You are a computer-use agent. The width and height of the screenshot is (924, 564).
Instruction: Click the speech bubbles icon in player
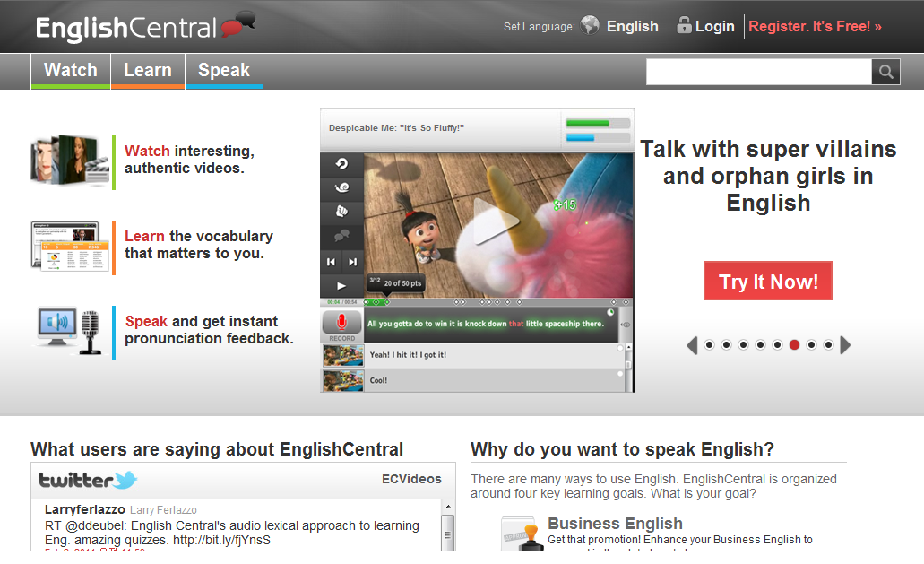[341, 236]
